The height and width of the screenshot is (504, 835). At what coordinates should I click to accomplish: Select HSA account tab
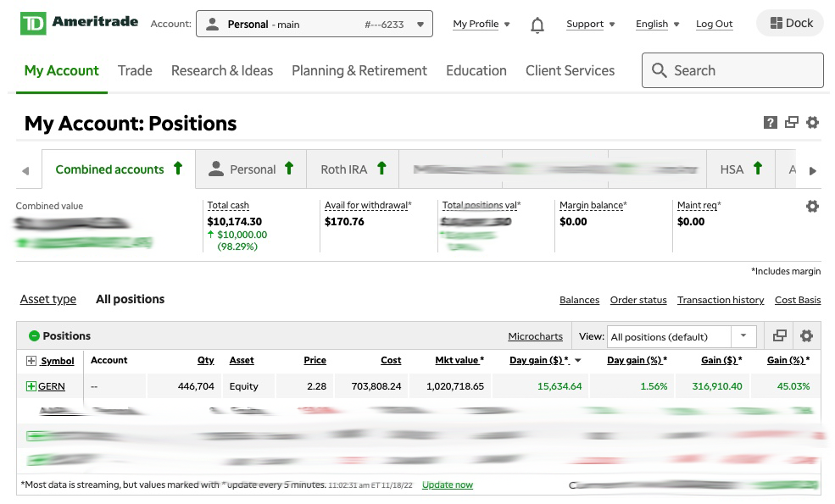click(x=741, y=169)
